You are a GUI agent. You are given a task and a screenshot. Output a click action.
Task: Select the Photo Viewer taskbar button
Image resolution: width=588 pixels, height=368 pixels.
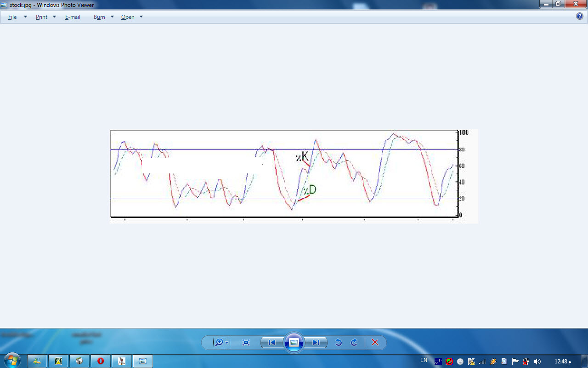[x=143, y=362]
